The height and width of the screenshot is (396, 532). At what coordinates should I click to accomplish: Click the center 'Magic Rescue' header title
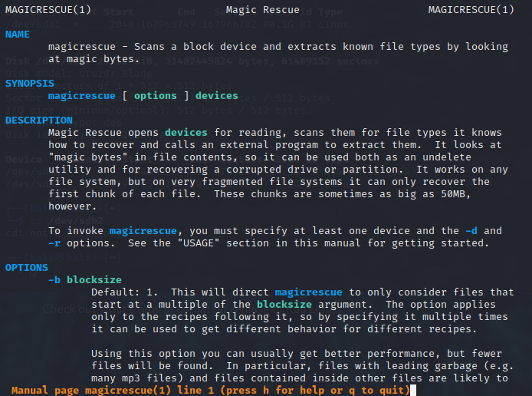coord(263,10)
